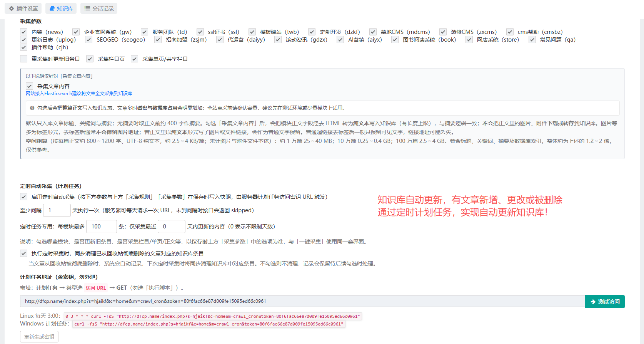Click the arrow icon on 测试访问 button

(593, 302)
